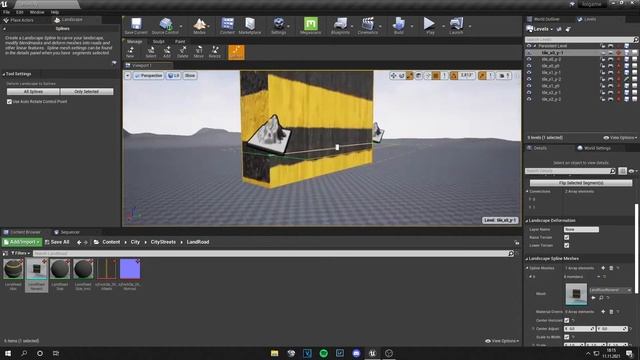Select the blue normal map texture thumbnail
This screenshot has width=640, height=360.
coord(130,269)
